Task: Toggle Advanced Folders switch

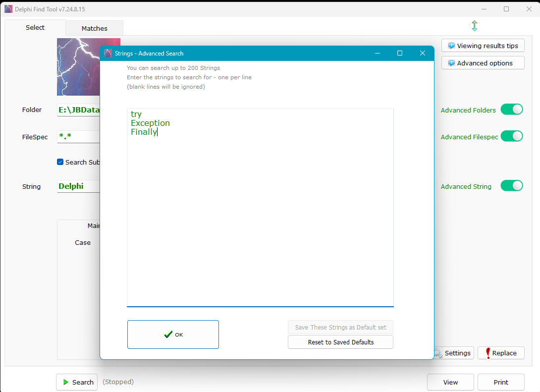Action: (511, 110)
